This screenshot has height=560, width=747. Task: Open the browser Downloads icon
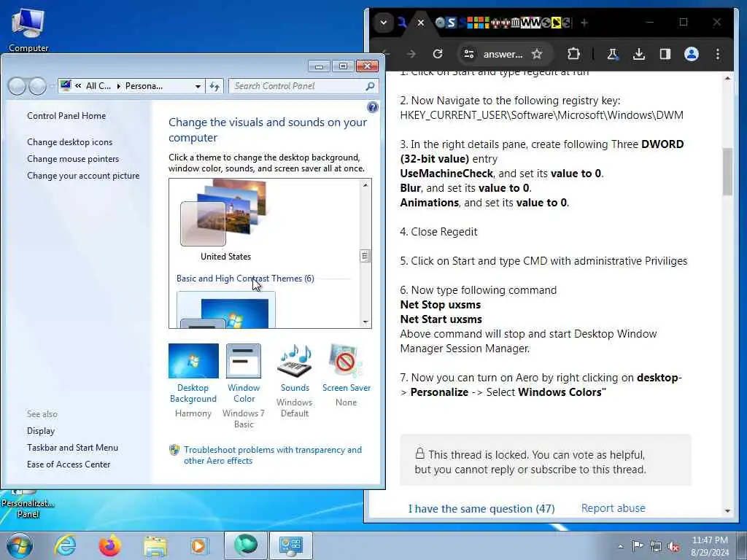click(x=639, y=54)
